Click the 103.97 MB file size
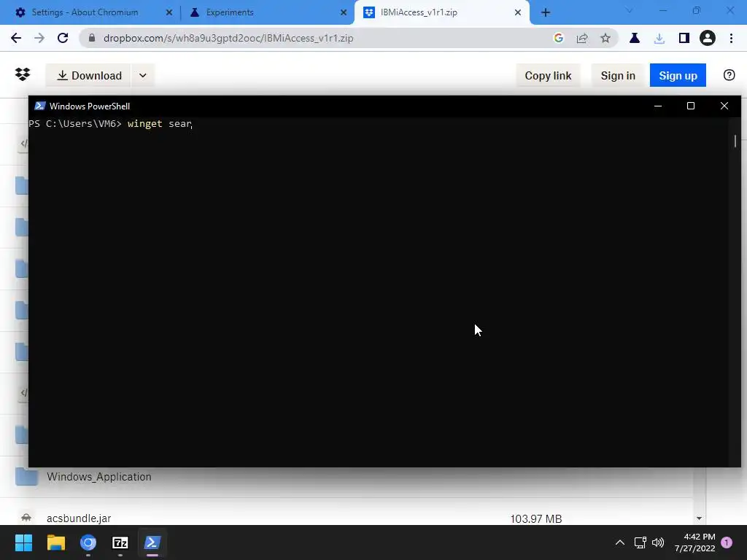Image resolution: width=747 pixels, height=560 pixels. 536,518
